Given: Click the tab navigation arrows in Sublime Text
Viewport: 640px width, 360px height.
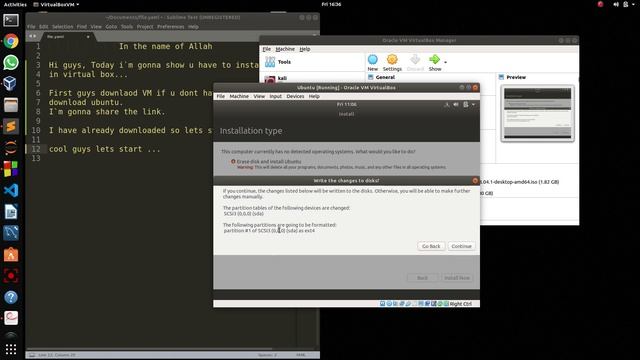Looking at the screenshot, I should [32, 36].
